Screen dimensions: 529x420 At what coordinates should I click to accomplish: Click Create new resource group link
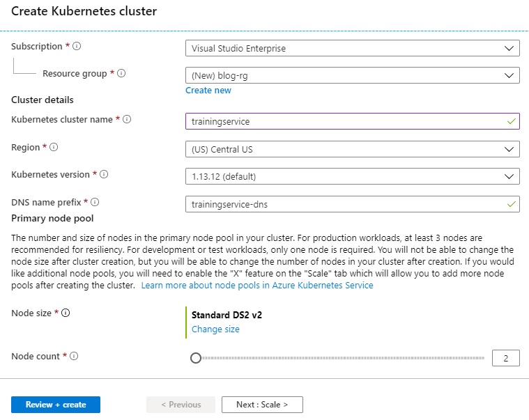208,91
